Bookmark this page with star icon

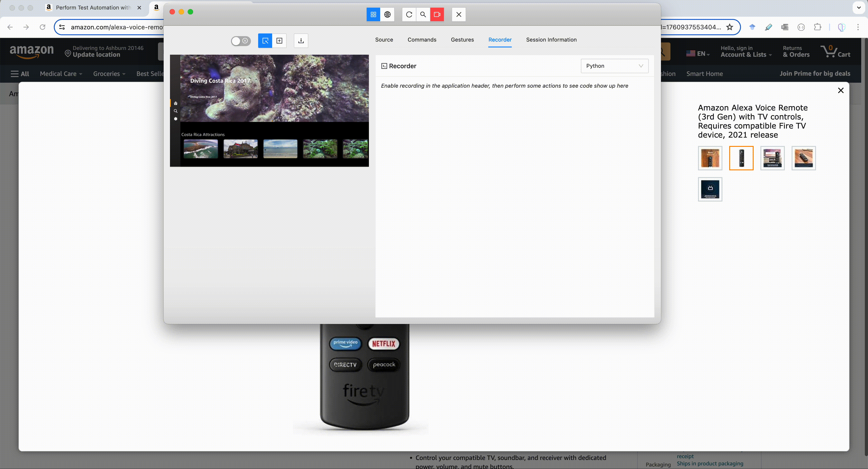point(729,27)
